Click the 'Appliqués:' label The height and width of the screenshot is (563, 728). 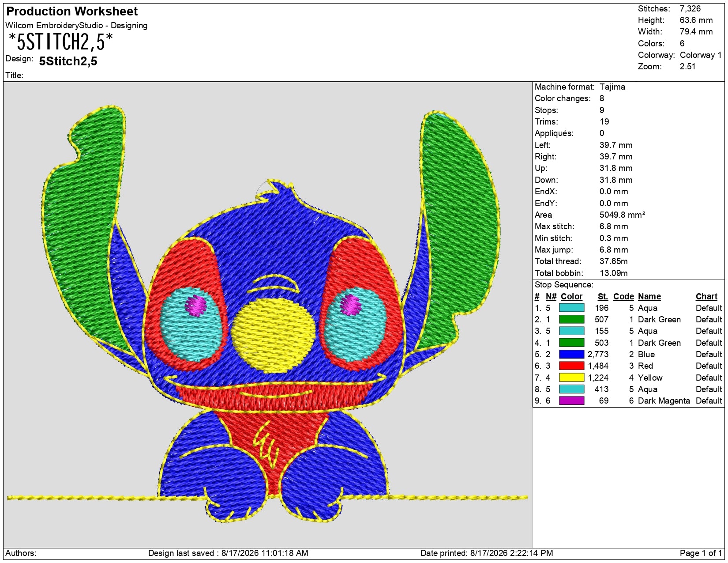pos(554,133)
